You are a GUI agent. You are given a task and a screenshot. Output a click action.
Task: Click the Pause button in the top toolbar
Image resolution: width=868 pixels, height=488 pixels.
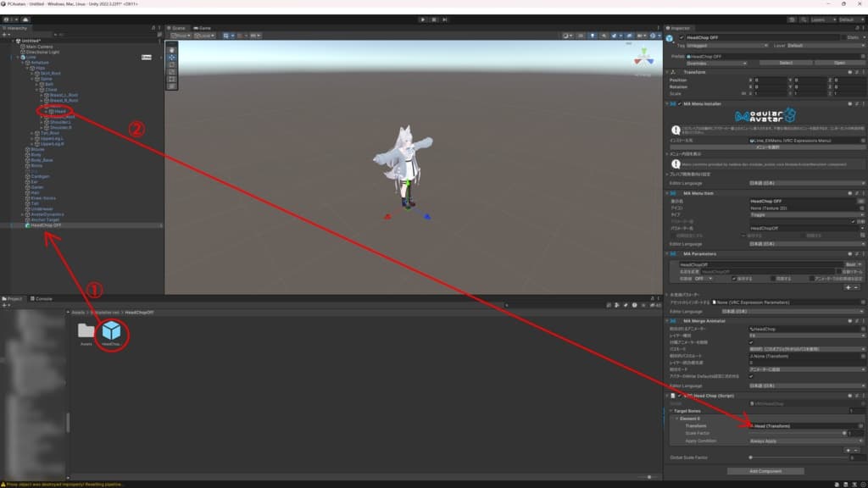coord(434,19)
